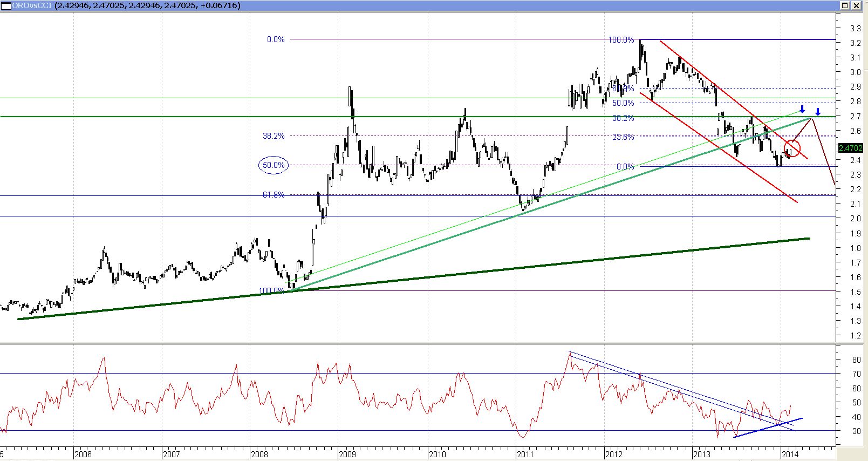Click the current price tag 2.4702

(x=851, y=147)
